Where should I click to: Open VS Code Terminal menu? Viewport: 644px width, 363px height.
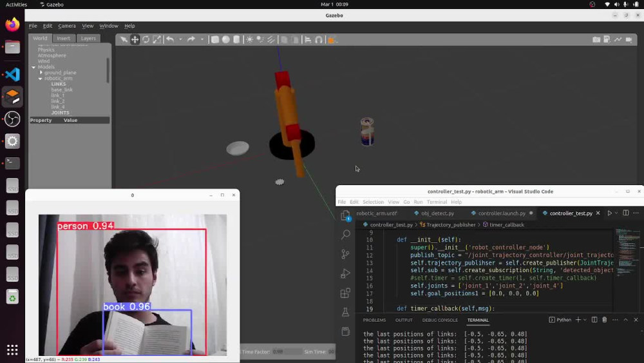click(437, 202)
